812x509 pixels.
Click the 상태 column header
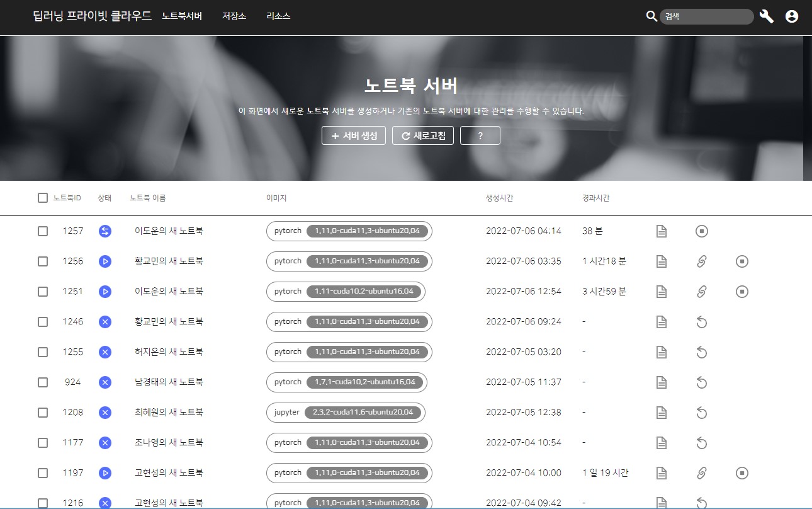(x=104, y=198)
